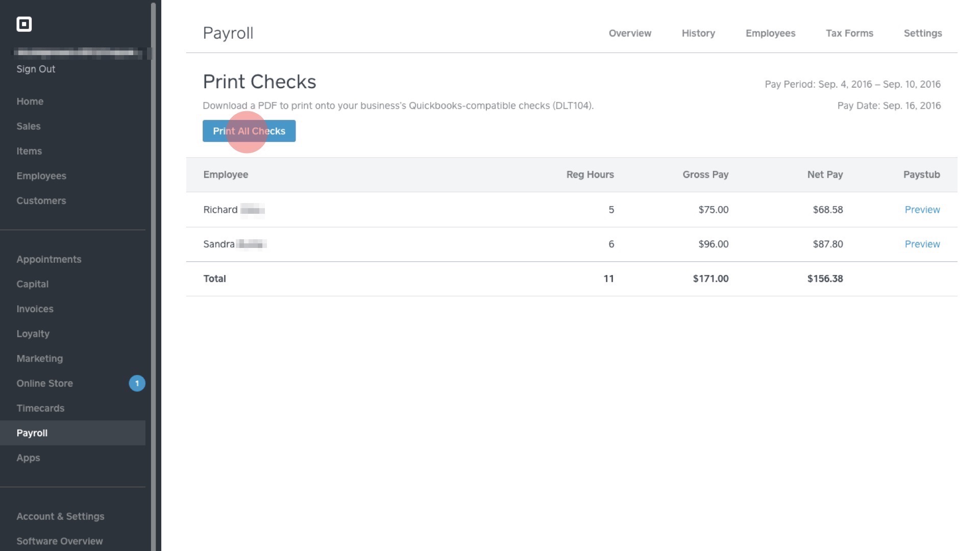Click the sidebar vertical scrollbar
The image size is (980, 551).
[x=153, y=275]
